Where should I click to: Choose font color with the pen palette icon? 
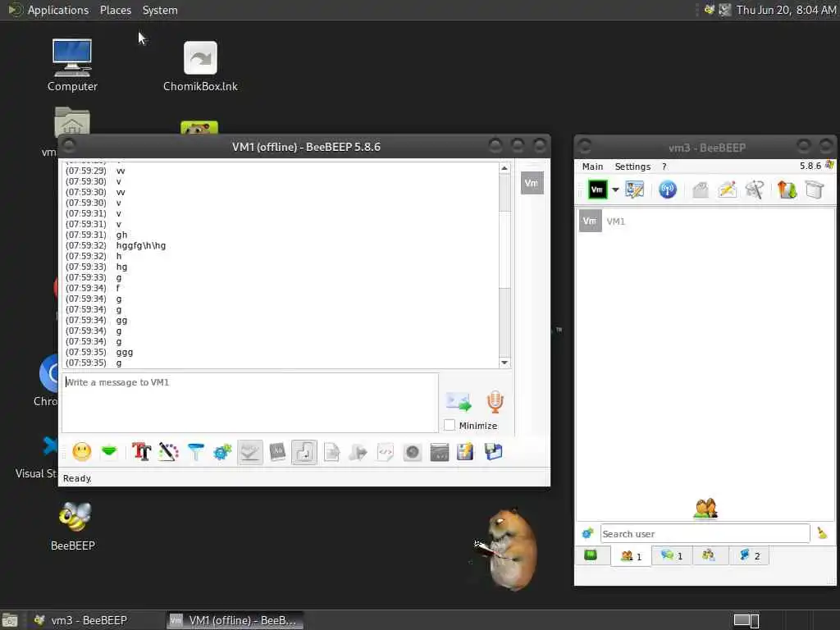coord(169,452)
